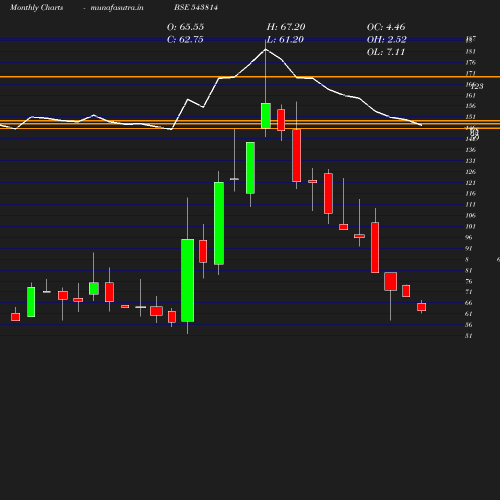Screen dimensions: 500x500
Task: Click the 121 price axis label
Action: (x=471, y=183)
